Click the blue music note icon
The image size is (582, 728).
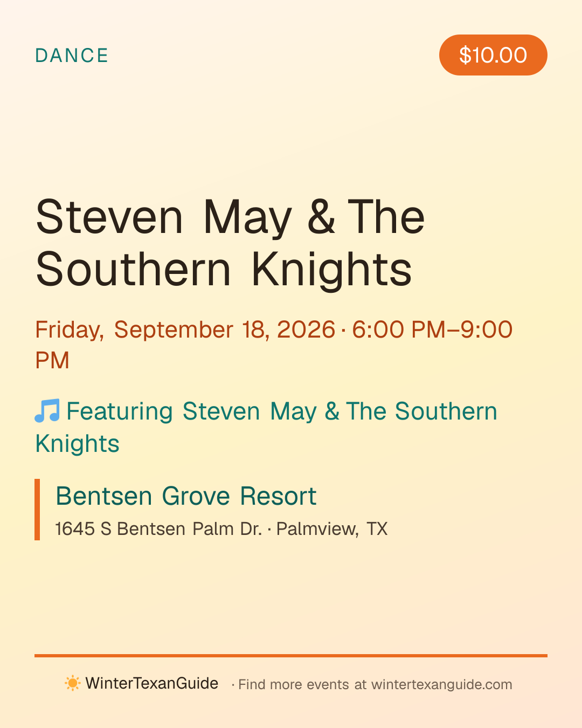[47, 411]
